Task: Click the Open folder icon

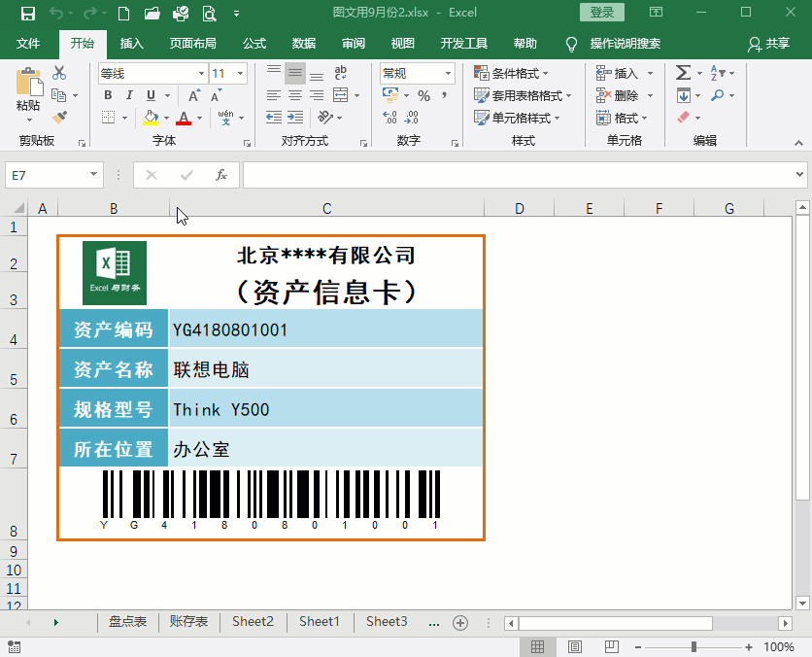Action: pos(152,13)
